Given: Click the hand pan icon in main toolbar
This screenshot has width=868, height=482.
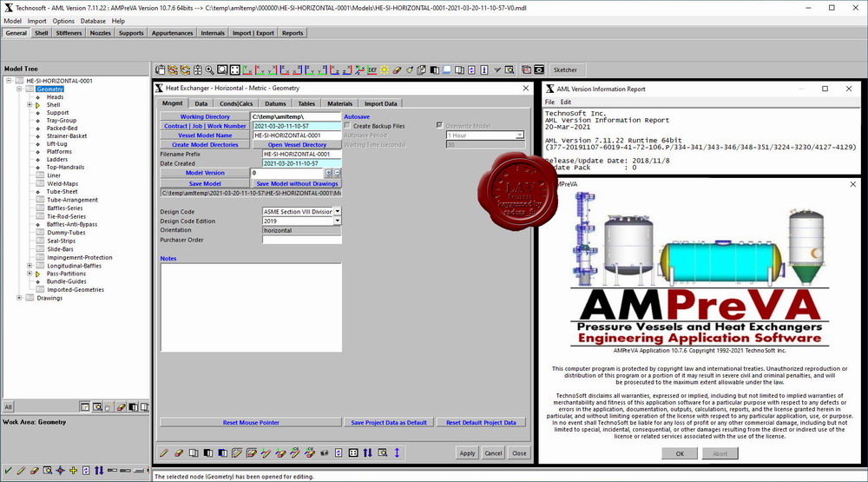Looking at the screenshot, I should pos(160,69).
